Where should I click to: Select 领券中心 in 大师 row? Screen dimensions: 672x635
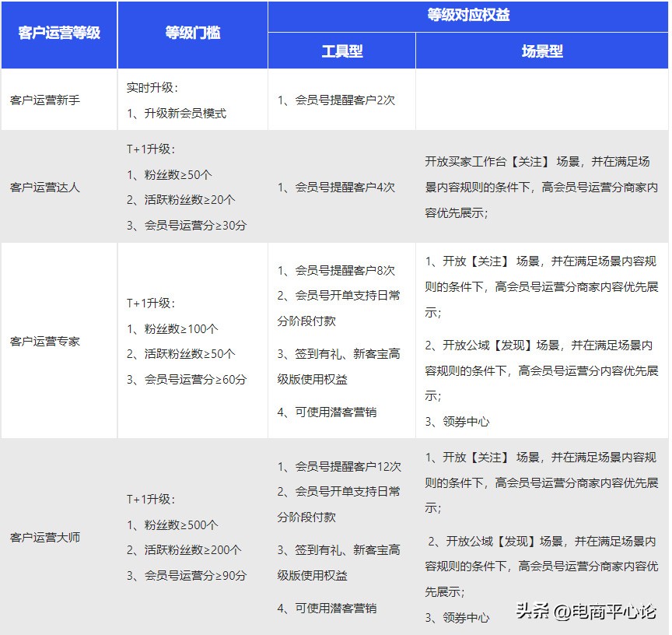[453, 616]
